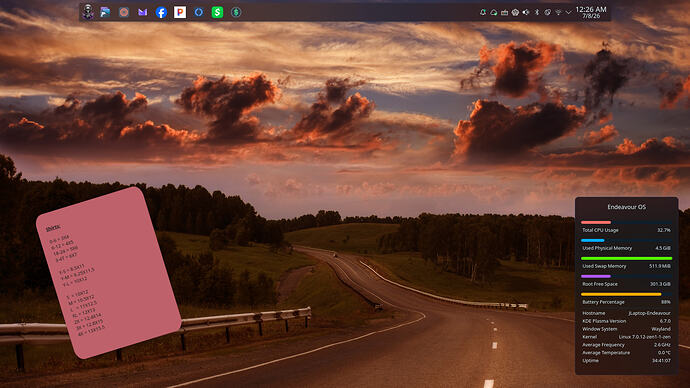Open the notifications bell in the system tray
690x388 pixels.
[483, 12]
